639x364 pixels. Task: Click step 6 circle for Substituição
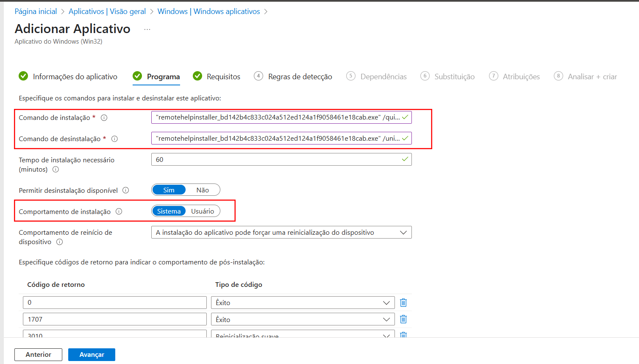425,76
